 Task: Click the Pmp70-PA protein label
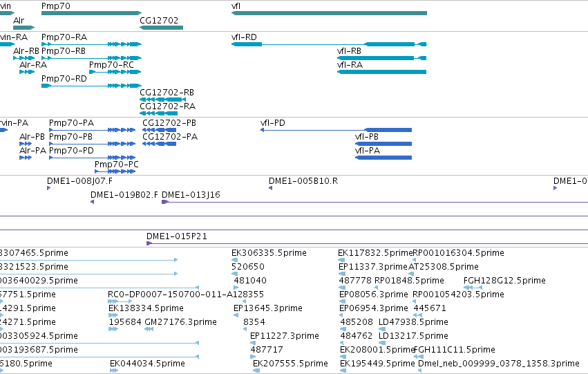pos(72,123)
